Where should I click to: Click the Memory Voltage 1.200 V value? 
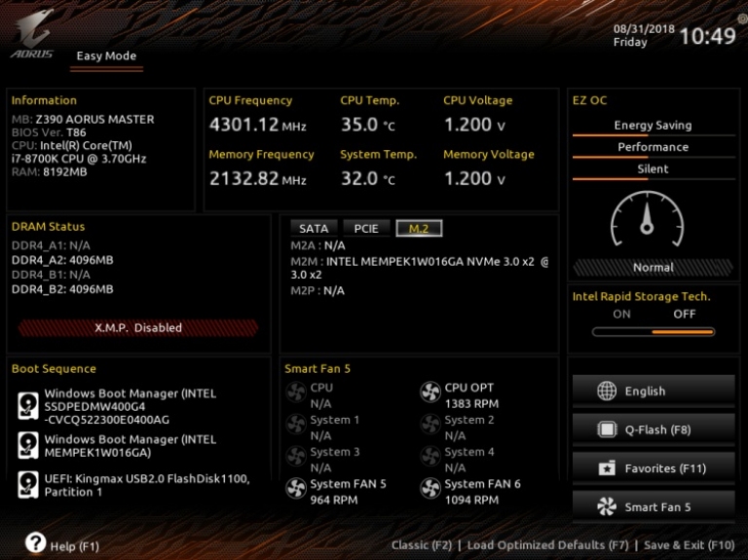(474, 179)
